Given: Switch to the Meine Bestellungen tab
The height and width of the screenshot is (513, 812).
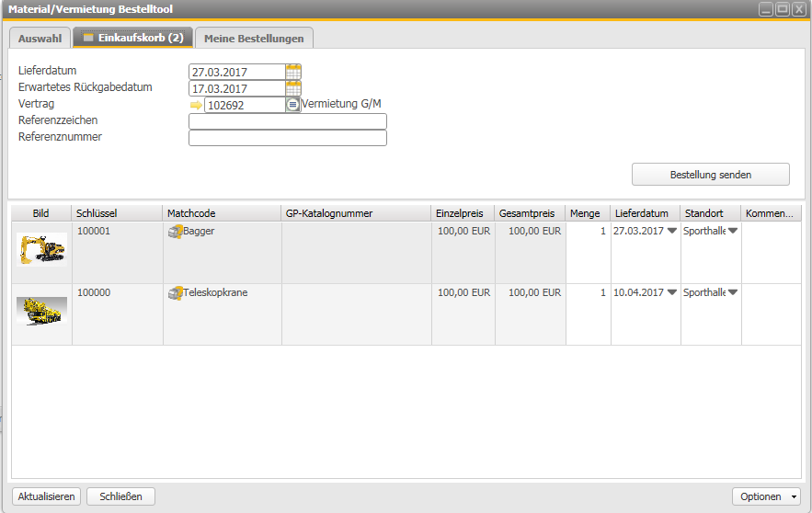Looking at the screenshot, I should [x=254, y=39].
